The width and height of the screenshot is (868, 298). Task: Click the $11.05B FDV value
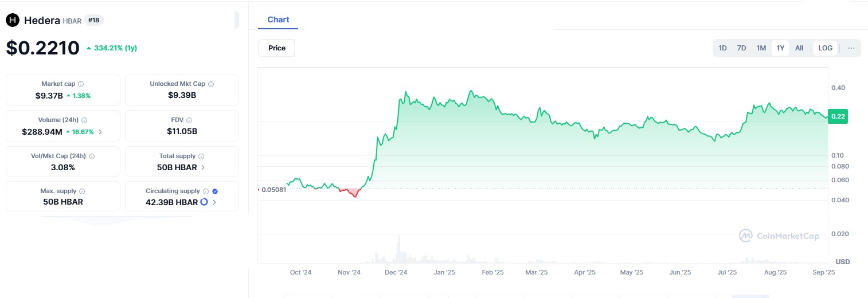pyautogui.click(x=182, y=131)
